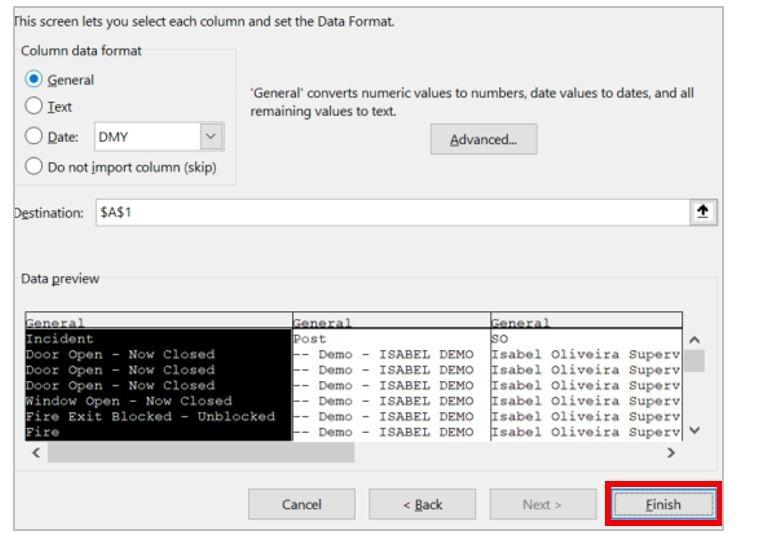Image resolution: width=758 pixels, height=538 pixels.
Task: Click the horizontal scrollbar thumb under preview
Action: coord(201,453)
